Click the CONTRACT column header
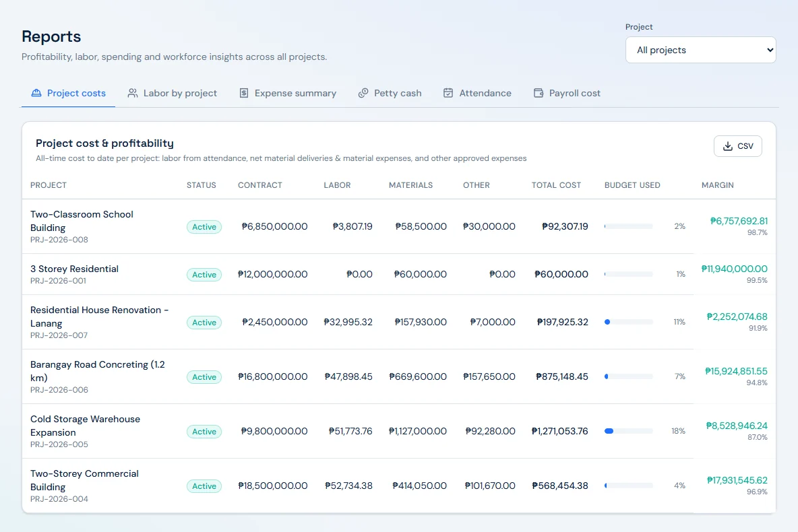The height and width of the screenshot is (532, 798). coord(259,185)
